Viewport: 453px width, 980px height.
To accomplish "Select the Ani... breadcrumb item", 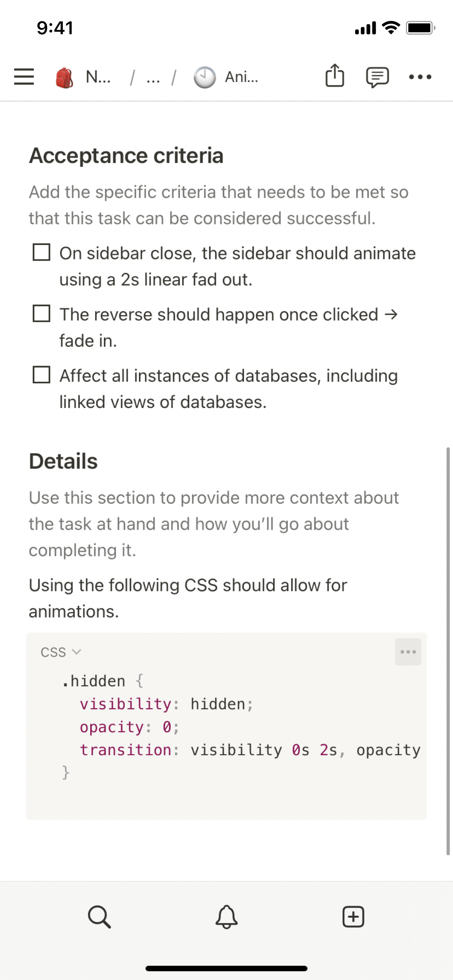I will [x=242, y=77].
